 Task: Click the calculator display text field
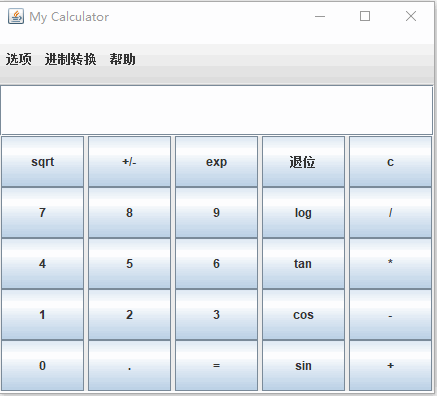coord(217,110)
